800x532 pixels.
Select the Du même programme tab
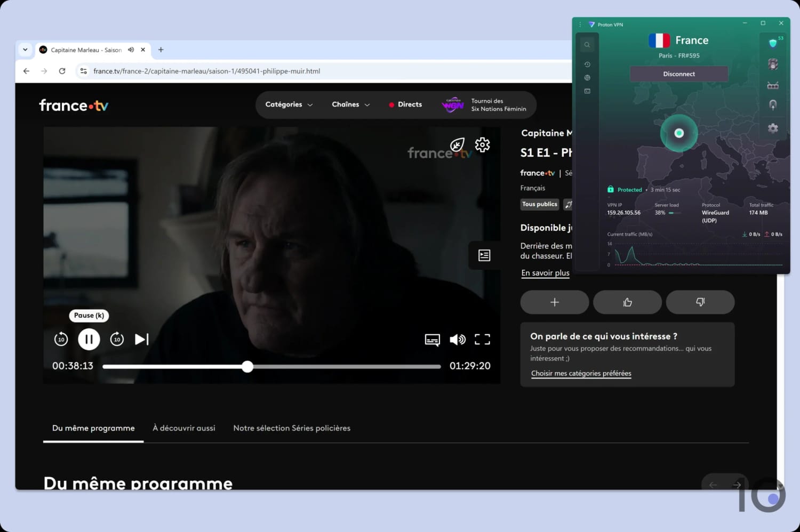(x=93, y=428)
